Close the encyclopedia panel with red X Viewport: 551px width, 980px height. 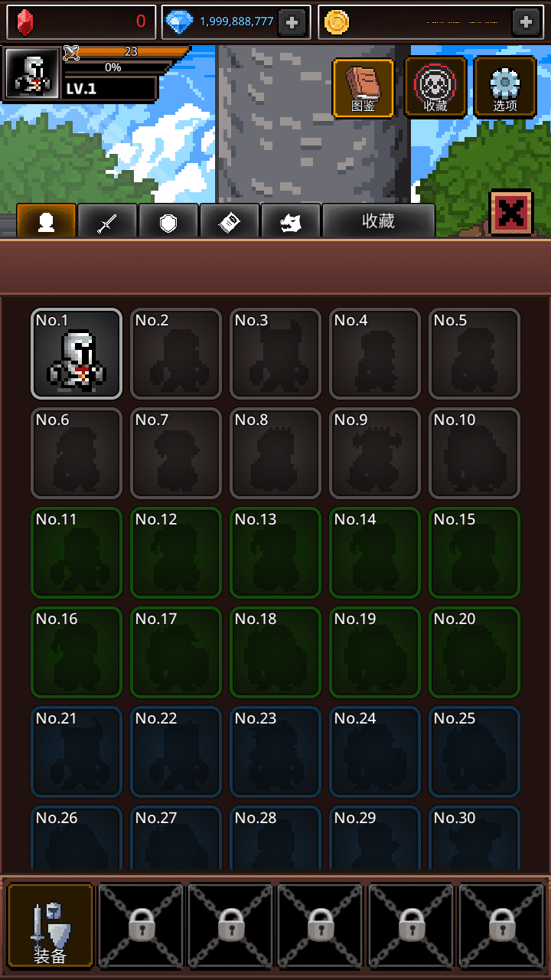tap(511, 213)
